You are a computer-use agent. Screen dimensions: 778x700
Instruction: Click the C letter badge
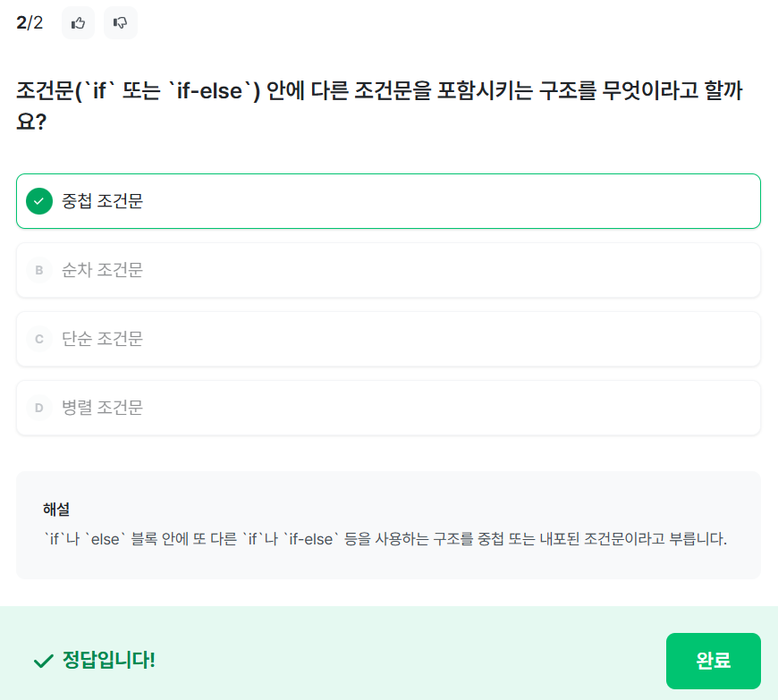click(x=39, y=339)
